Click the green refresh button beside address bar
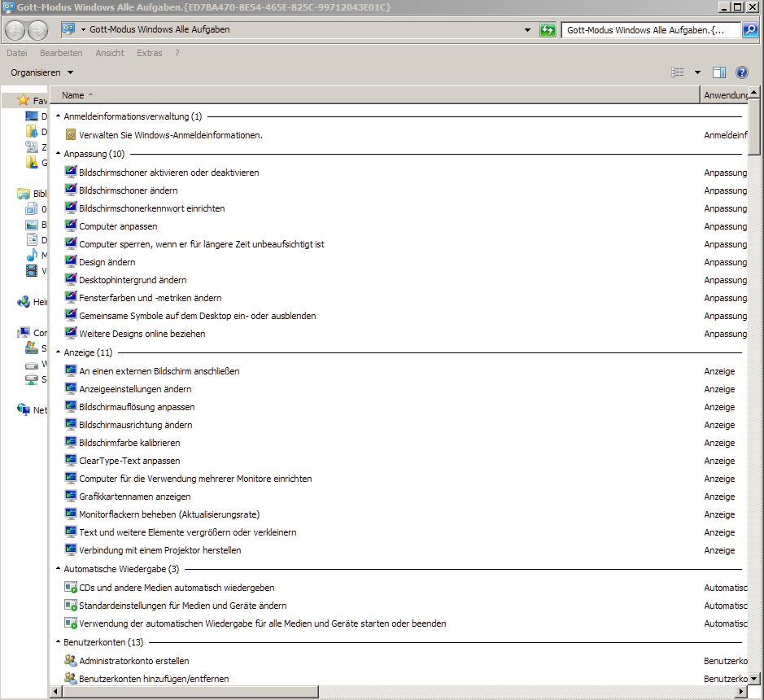Screen dimensions: 764x700 (548, 30)
